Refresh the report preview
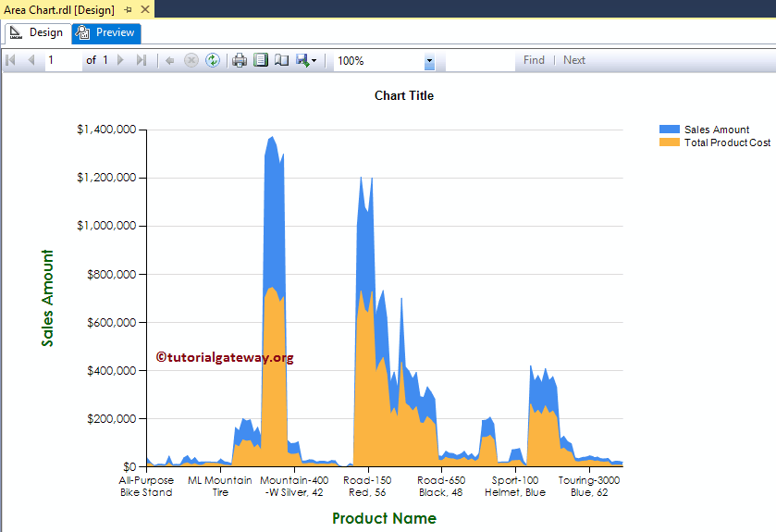The height and width of the screenshot is (532, 776). pyautogui.click(x=213, y=60)
